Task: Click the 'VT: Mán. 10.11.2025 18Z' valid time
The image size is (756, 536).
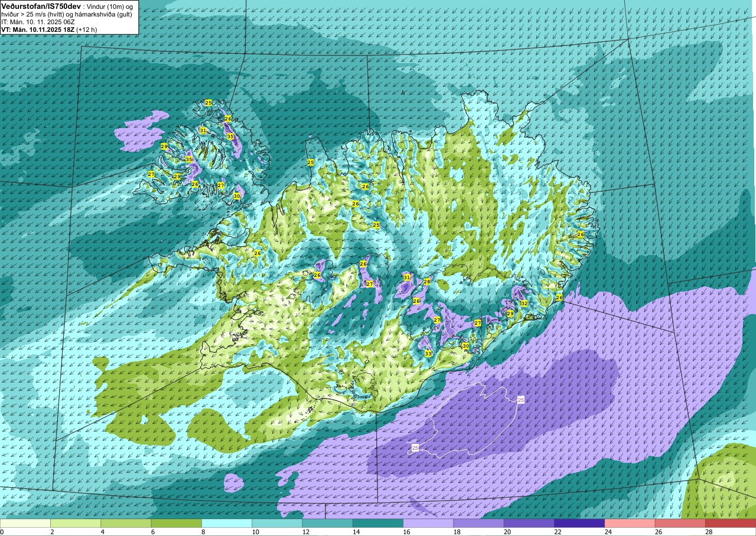Action: click(38, 29)
